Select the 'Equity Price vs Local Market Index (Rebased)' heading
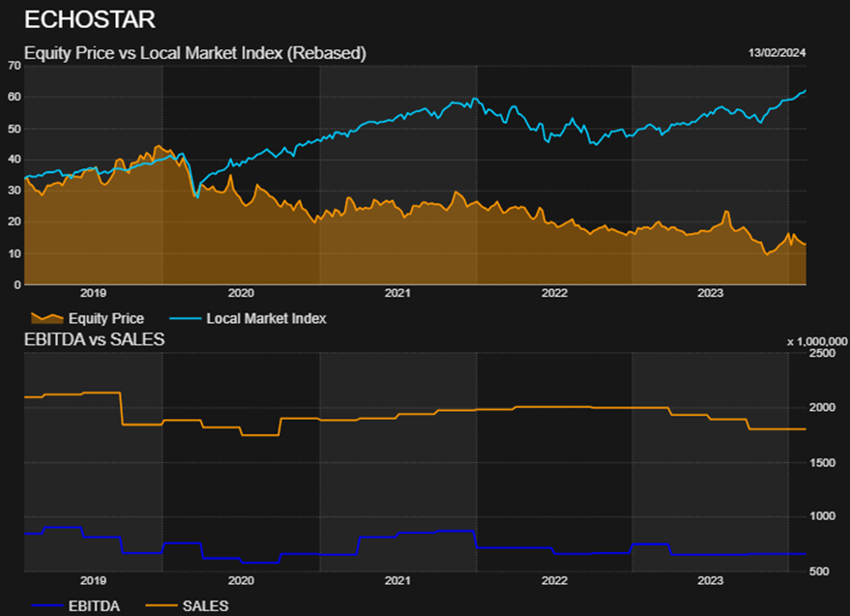850x616 pixels. point(195,53)
